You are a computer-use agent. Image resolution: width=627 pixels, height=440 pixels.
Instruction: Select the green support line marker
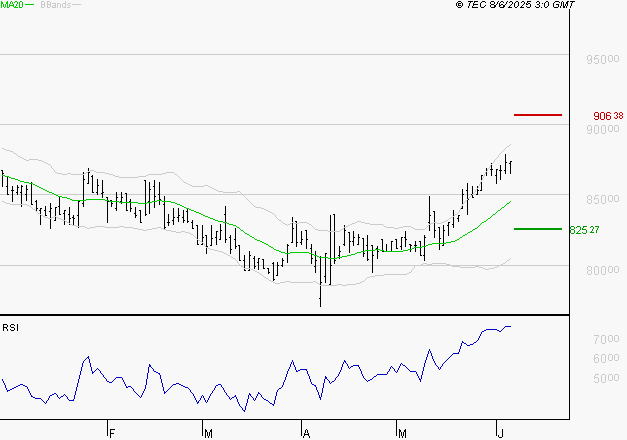pos(537,229)
